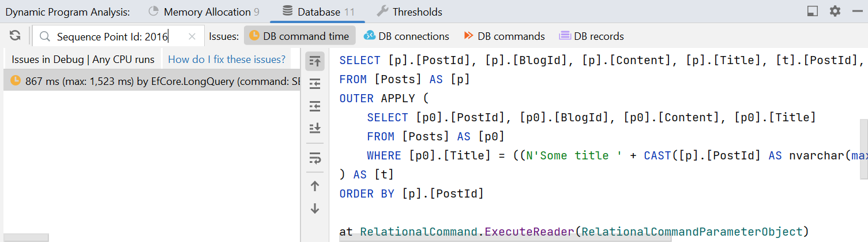Open 'How do I fix these issues?' link

point(227,59)
